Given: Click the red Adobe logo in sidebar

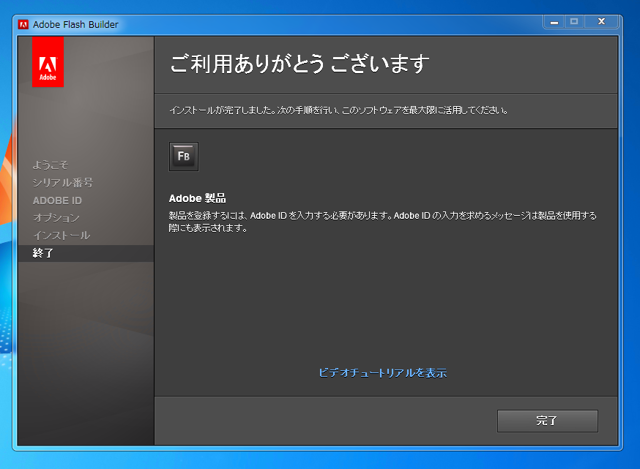Looking at the screenshot, I should click(x=48, y=62).
